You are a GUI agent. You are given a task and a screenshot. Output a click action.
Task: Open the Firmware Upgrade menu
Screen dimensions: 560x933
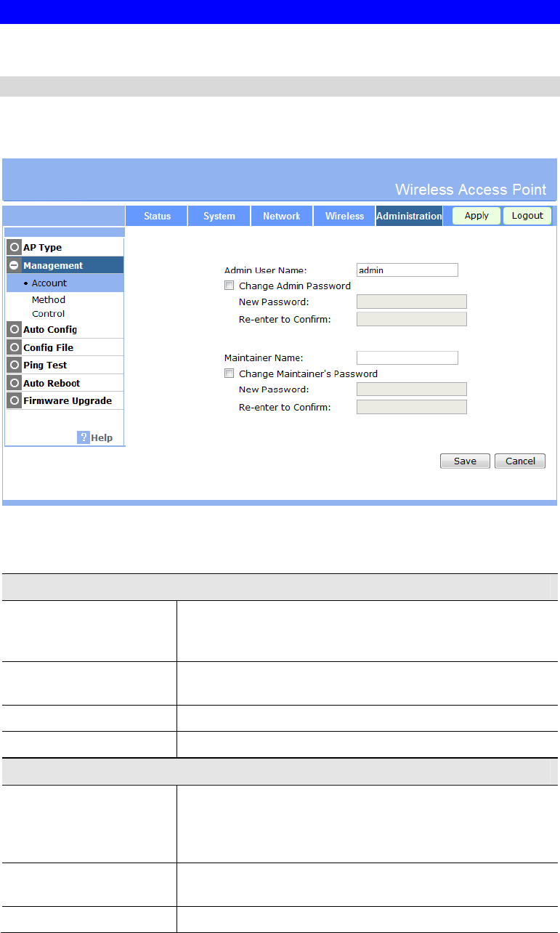[x=68, y=400]
